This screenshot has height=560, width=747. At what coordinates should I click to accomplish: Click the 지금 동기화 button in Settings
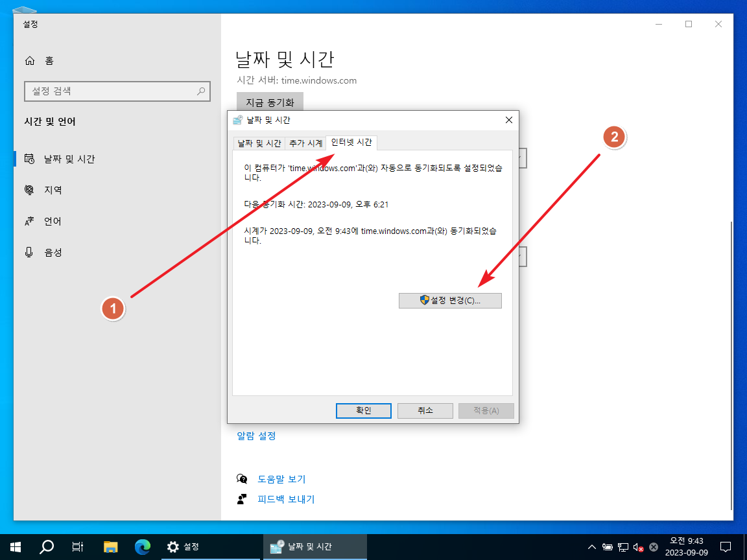(x=270, y=102)
